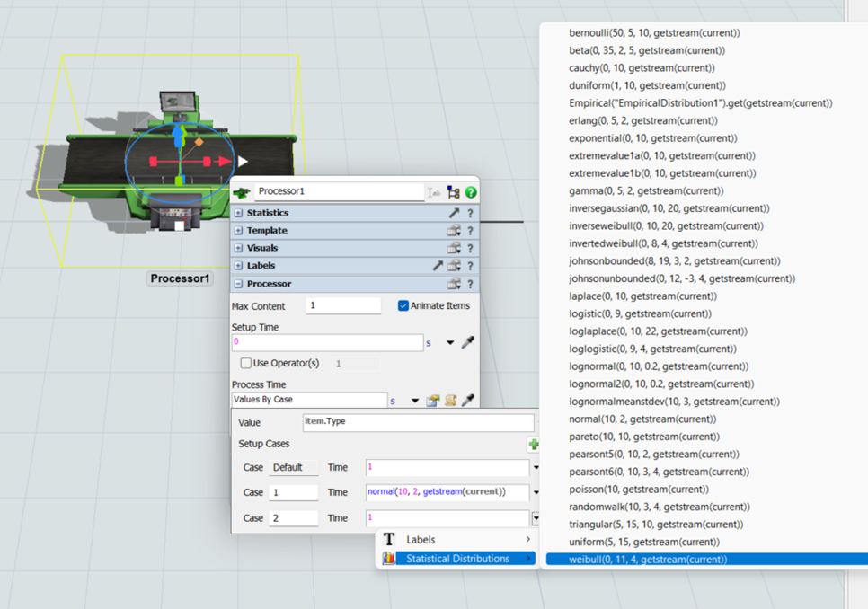
Task: Click the pin arrow icon on Labels row
Action: [438, 266]
